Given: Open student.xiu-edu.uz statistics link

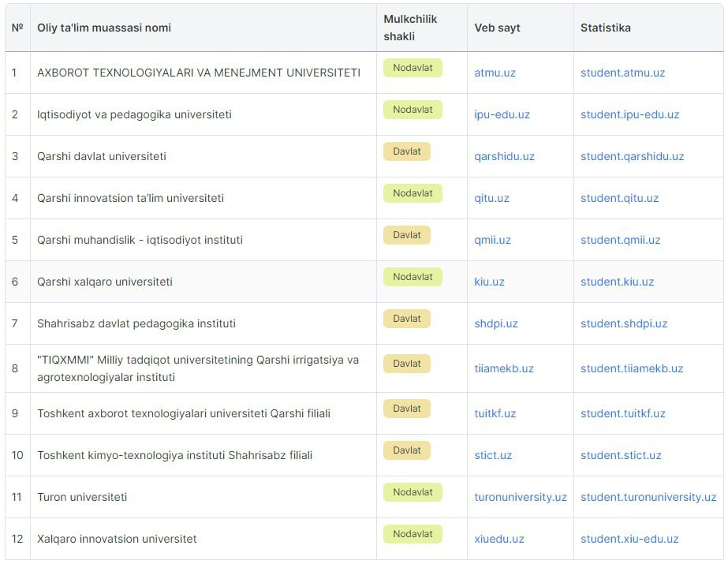Looking at the screenshot, I should 629,539.
